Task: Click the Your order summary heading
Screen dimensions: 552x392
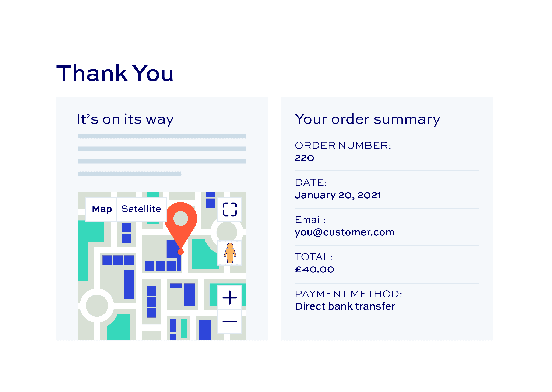Action: pyautogui.click(x=368, y=120)
